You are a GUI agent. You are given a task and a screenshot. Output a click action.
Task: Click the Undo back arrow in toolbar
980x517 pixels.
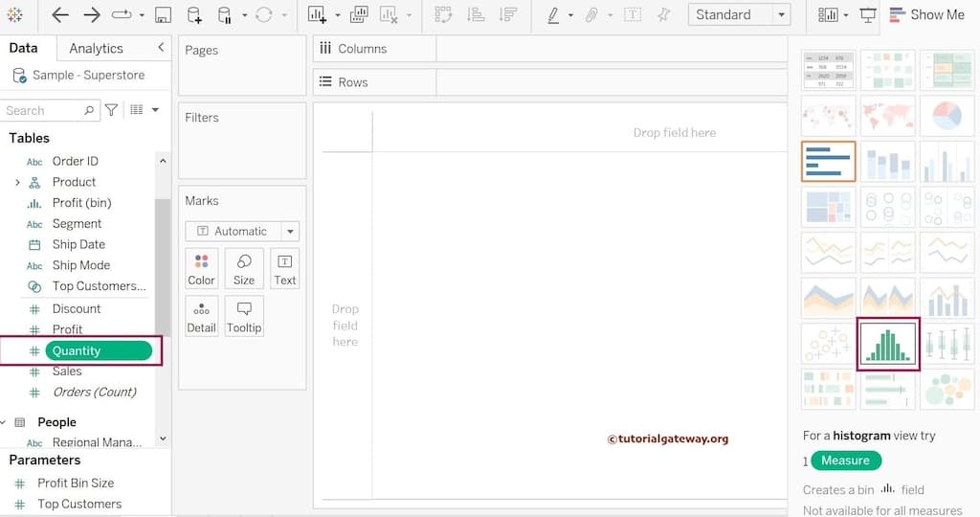(x=59, y=14)
